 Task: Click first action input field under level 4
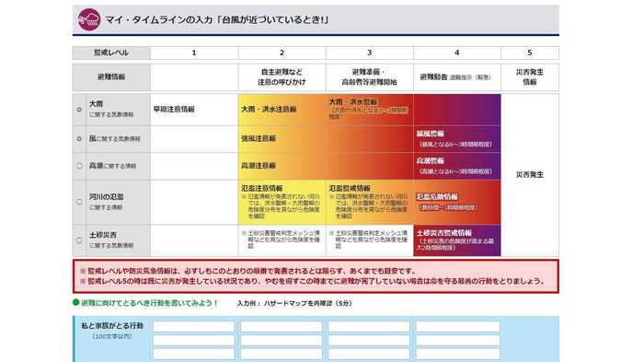[457, 327]
